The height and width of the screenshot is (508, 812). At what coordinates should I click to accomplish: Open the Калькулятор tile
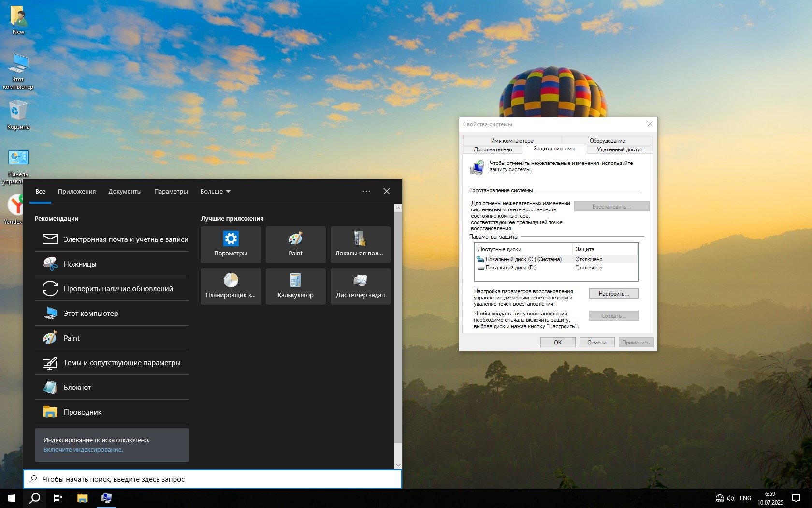(295, 286)
